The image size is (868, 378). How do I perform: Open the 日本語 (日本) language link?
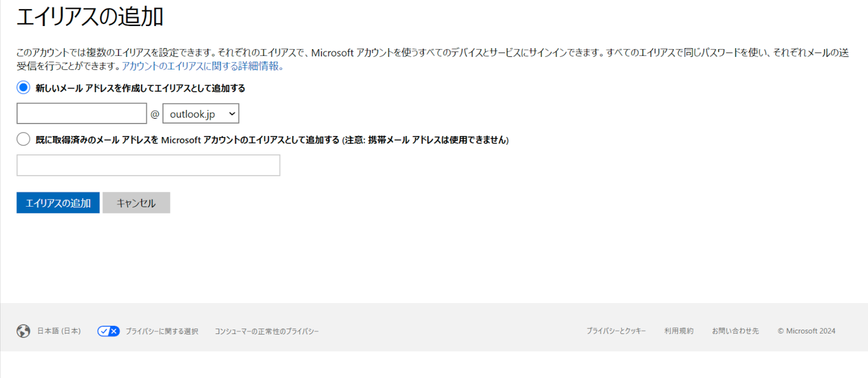coord(59,331)
